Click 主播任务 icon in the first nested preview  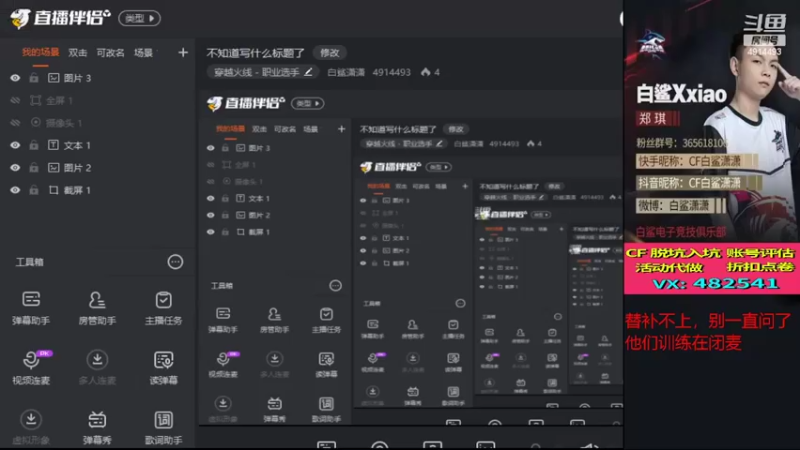tap(326, 313)
